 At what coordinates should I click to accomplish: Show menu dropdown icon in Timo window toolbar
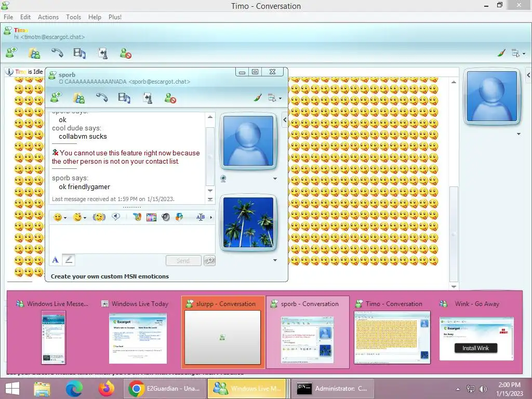518,54
